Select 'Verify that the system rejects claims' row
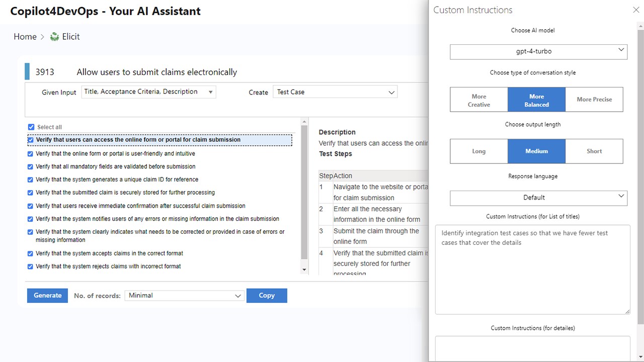 coord(108,266)
